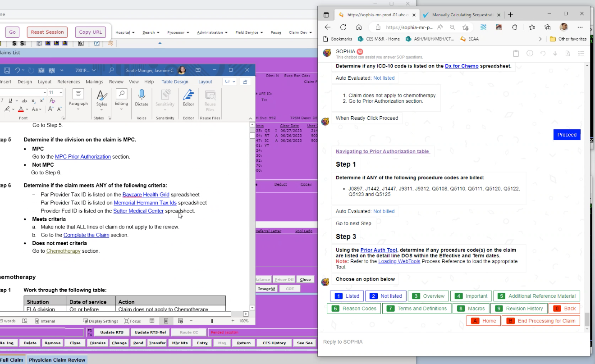Image resolution: width=595 pixels, height=364 pixels.
Task: Click End Processing for Claim button
Action: 541,321
